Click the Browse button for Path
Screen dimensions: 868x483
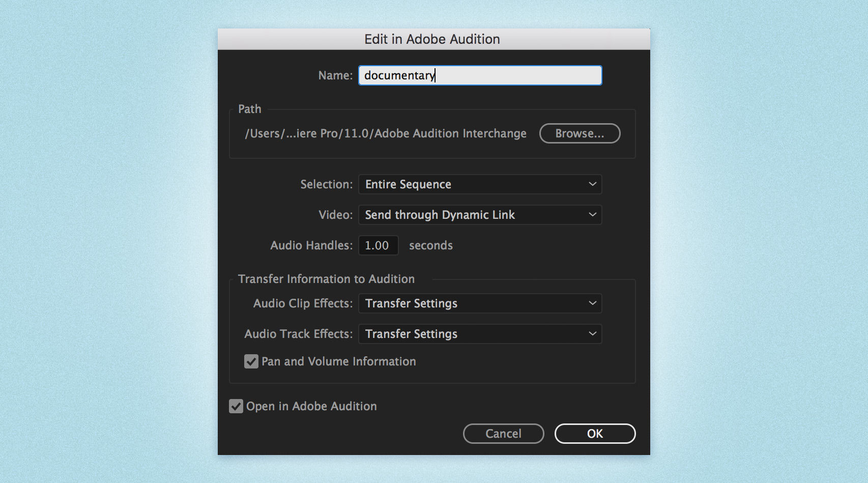pyautogui.click(x=580, y=133)
